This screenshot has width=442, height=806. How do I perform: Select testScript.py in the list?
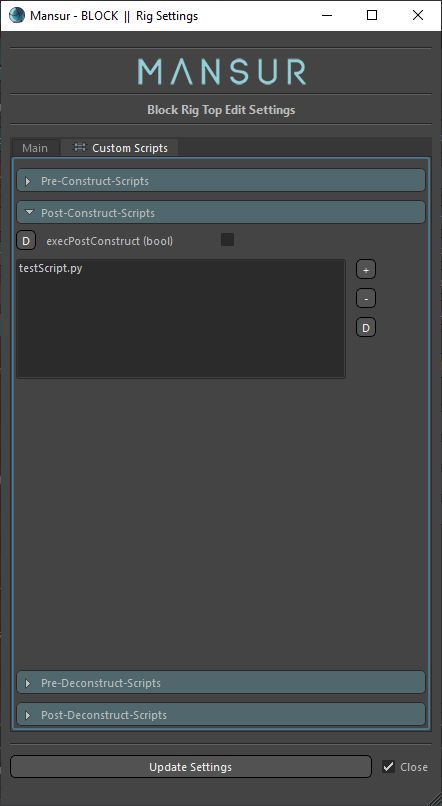[50, 268]
